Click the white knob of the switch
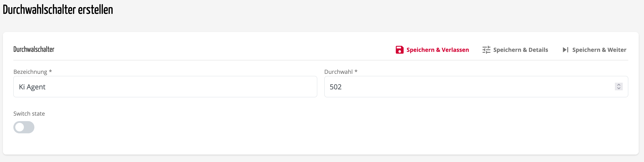 tap(20, 127)
